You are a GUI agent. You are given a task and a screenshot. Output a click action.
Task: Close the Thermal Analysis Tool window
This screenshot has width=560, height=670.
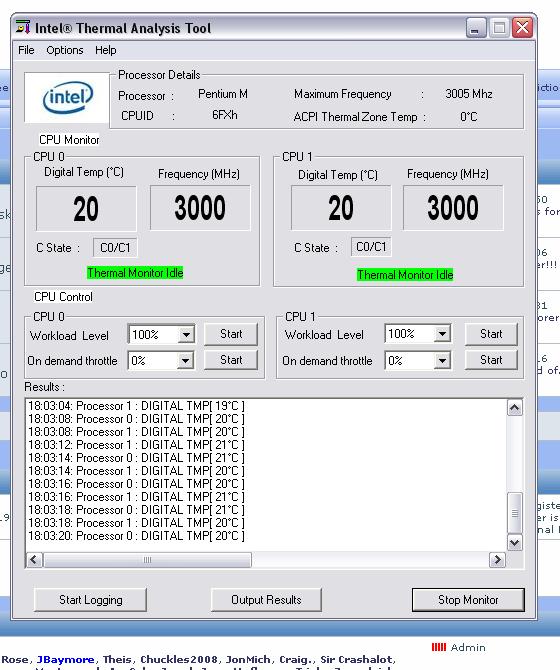tap(522, 28)
